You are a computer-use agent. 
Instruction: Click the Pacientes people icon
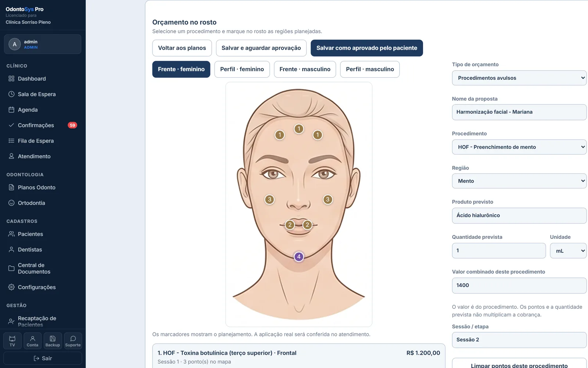(x=11, y=234)
